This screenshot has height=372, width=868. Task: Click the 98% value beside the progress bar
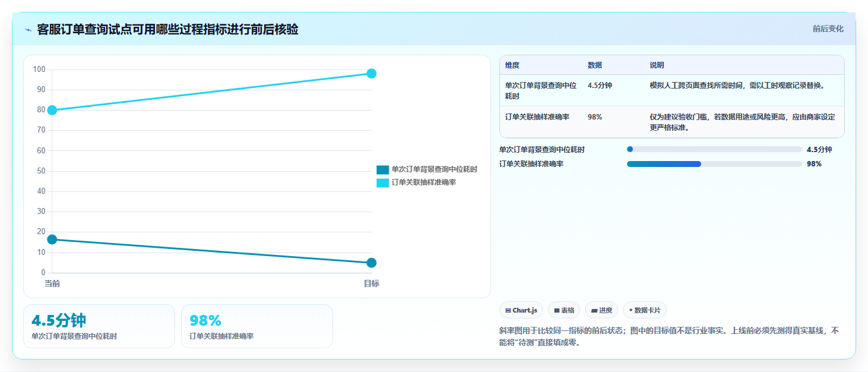(814, 164)
